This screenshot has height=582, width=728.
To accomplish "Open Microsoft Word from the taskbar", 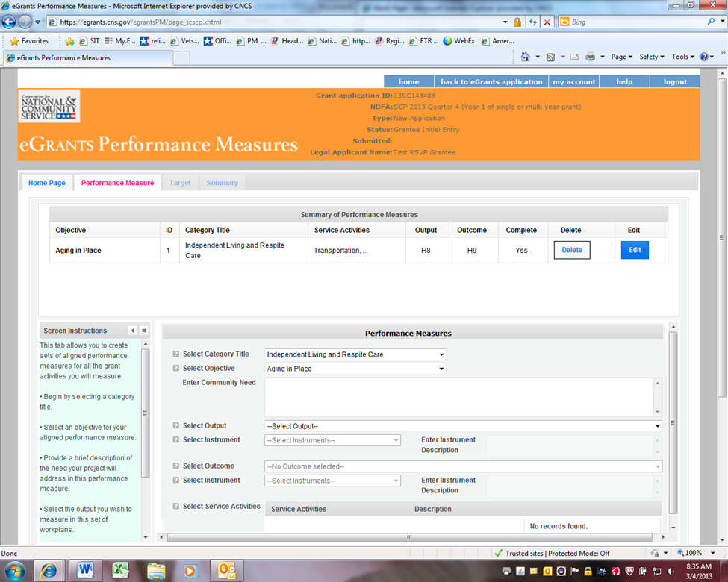I will tap(85, 571).
